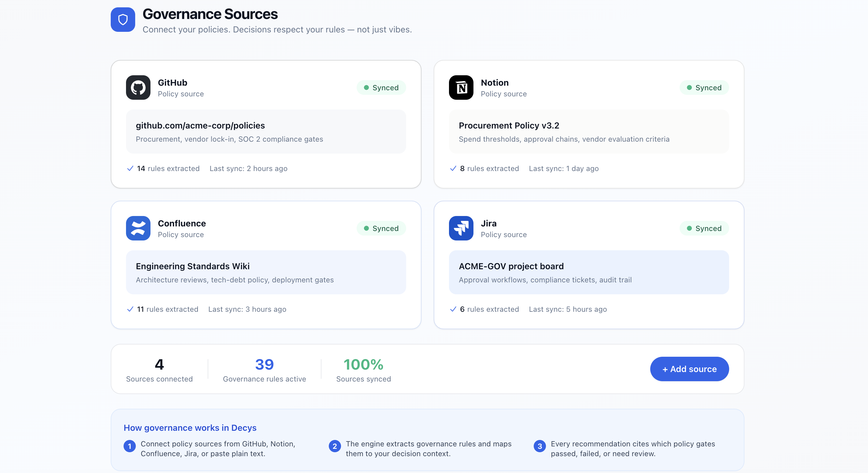This screenshot has width=868, height=473.
Task: Click step 3 numbered circle icon
Action: tap(540, 446)
